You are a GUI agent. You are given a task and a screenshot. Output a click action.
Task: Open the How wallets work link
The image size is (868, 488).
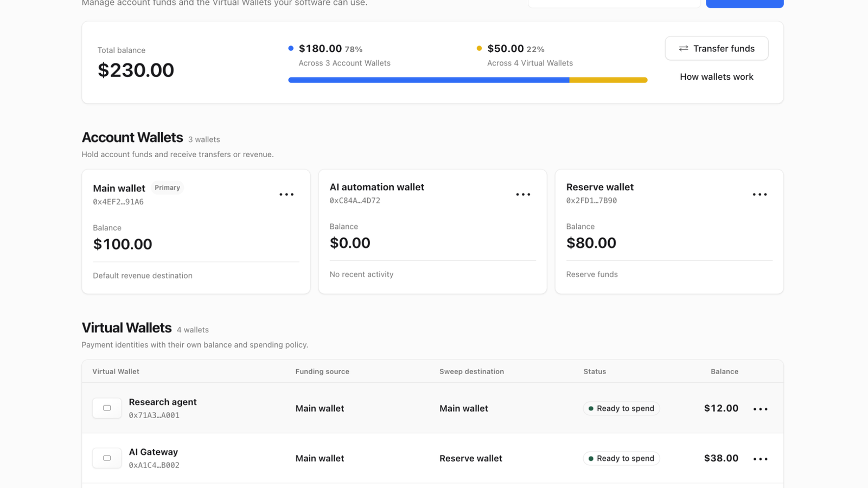[x=717, y=77]
